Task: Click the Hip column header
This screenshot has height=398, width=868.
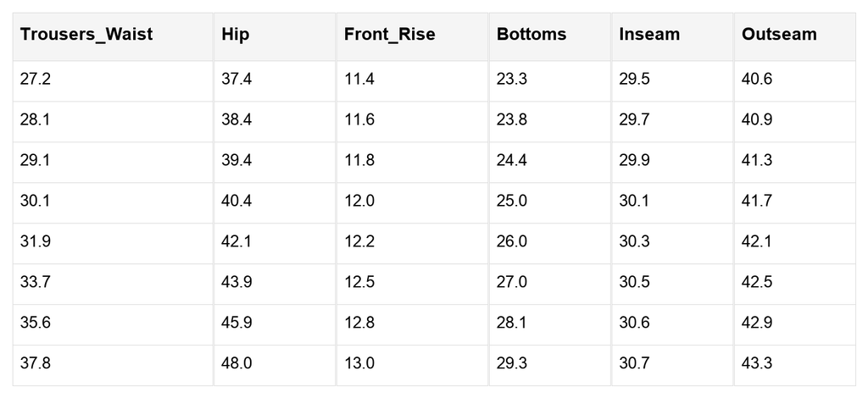Action: point(275,36)
